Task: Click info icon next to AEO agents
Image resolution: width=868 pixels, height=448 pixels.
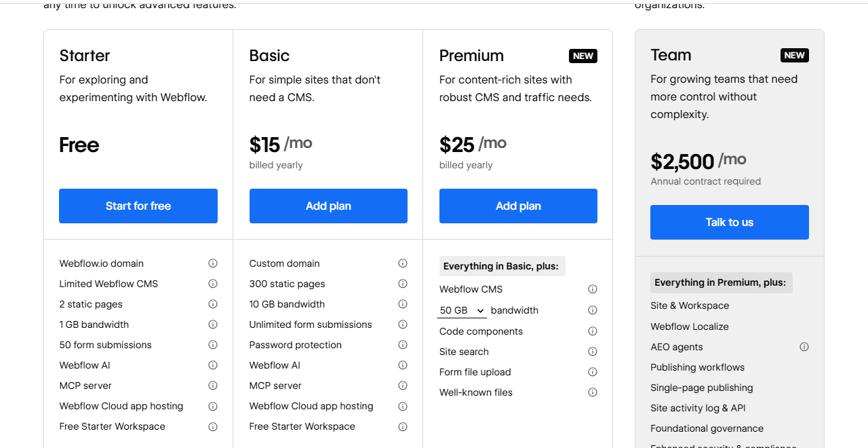Action: point(804,347)
